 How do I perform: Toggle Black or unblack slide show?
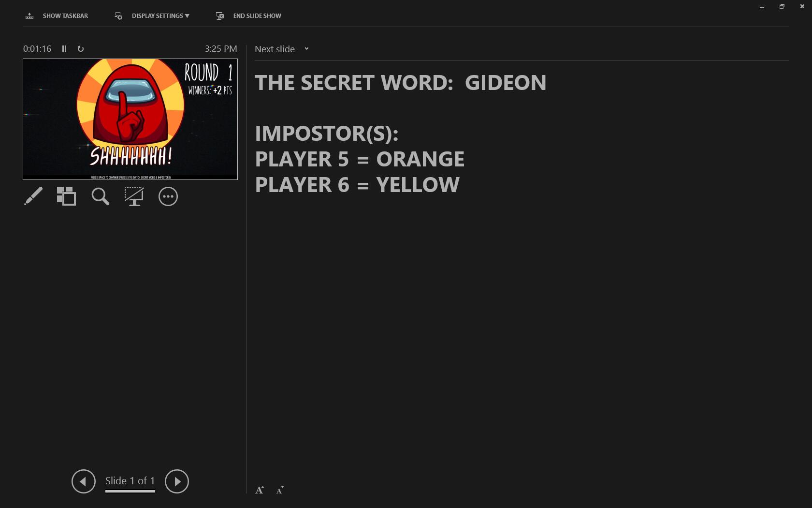coord(134,196)
